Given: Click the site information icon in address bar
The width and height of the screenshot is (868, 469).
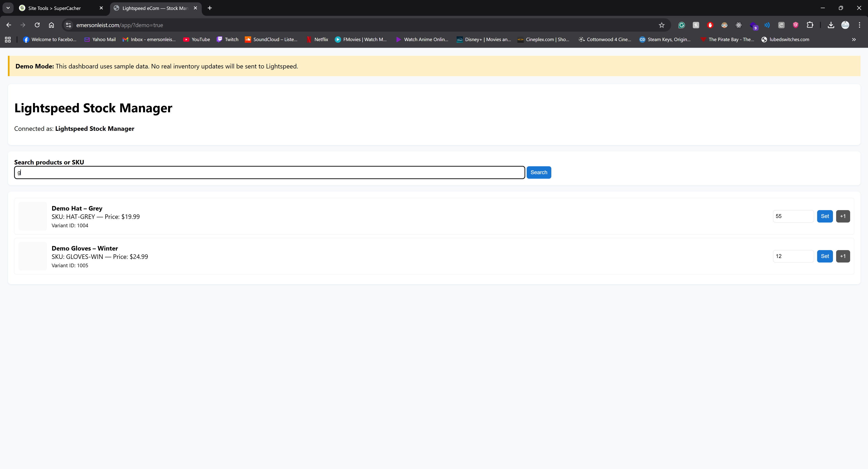Looking at the screenshot, I should click(x=68, y=25).
